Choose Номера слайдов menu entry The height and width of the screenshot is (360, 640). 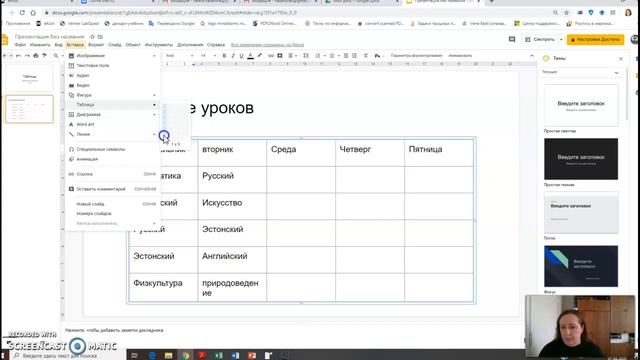pos(113,214)
